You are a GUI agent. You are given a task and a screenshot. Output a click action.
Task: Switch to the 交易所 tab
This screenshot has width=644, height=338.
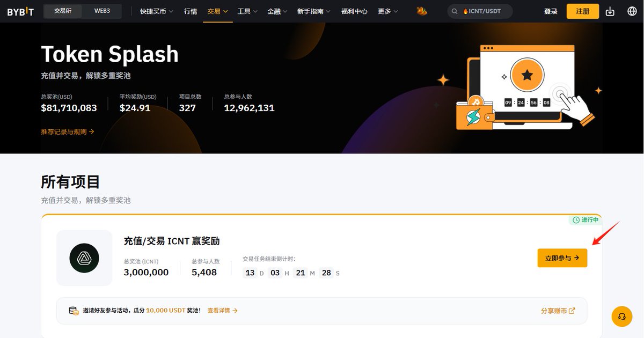[x=63, y=11]
